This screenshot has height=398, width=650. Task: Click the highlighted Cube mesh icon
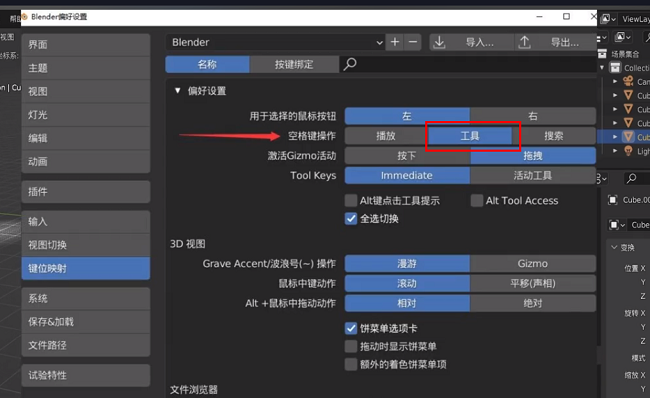click(629, 137)
